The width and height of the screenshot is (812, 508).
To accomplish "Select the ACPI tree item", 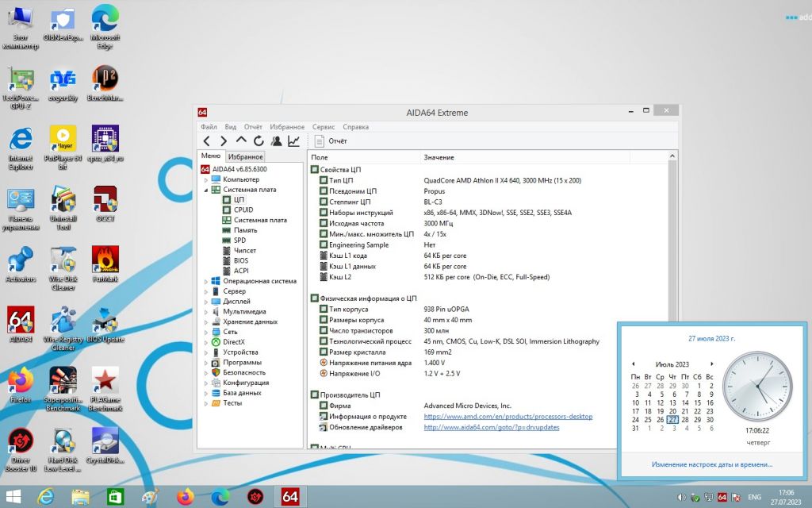I will click(236, 271).
